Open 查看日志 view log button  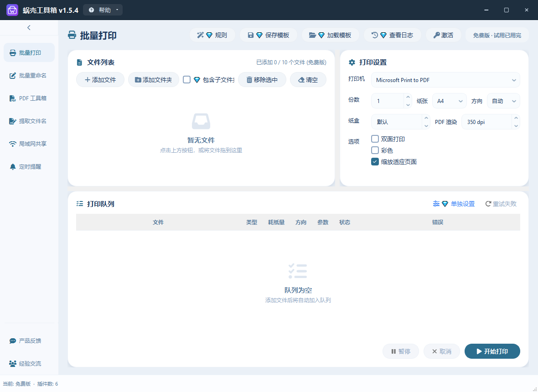[392, 35]
